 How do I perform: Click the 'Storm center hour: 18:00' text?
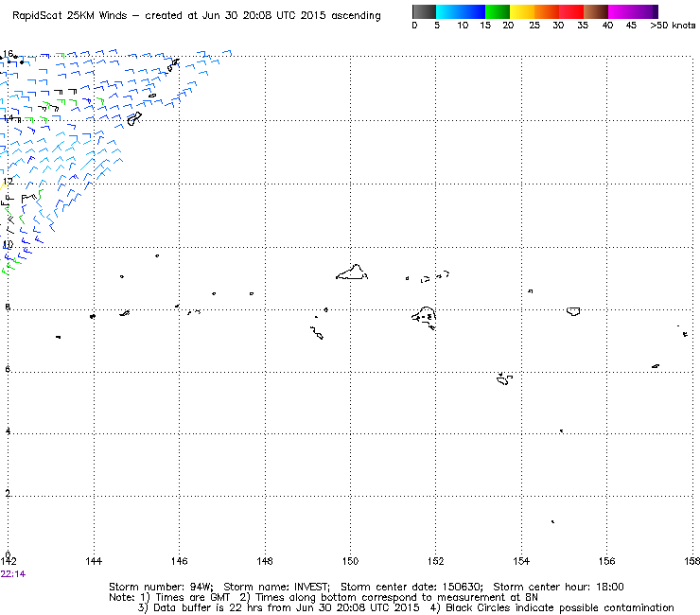[x=558, y=587]
